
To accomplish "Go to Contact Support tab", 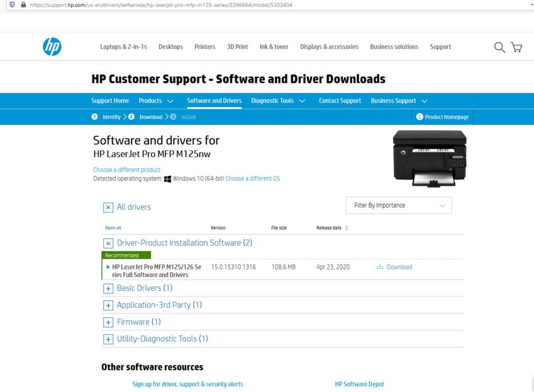I will point(340,101).
